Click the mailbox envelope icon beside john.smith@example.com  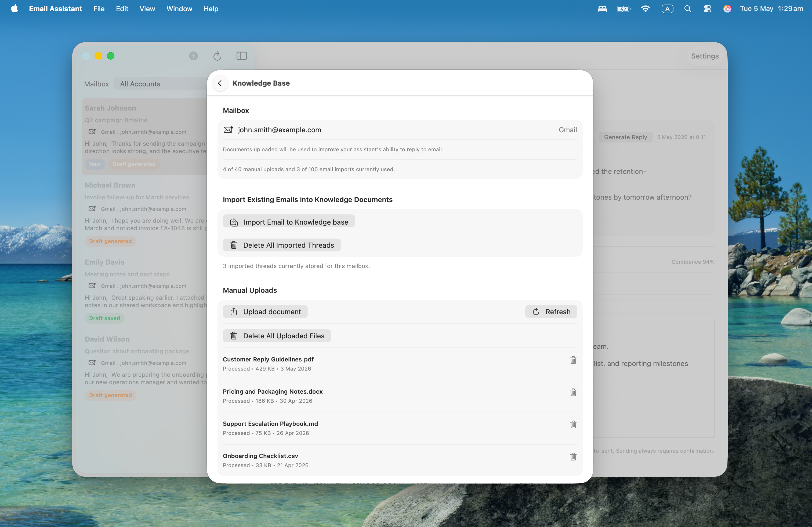[228, 130]
